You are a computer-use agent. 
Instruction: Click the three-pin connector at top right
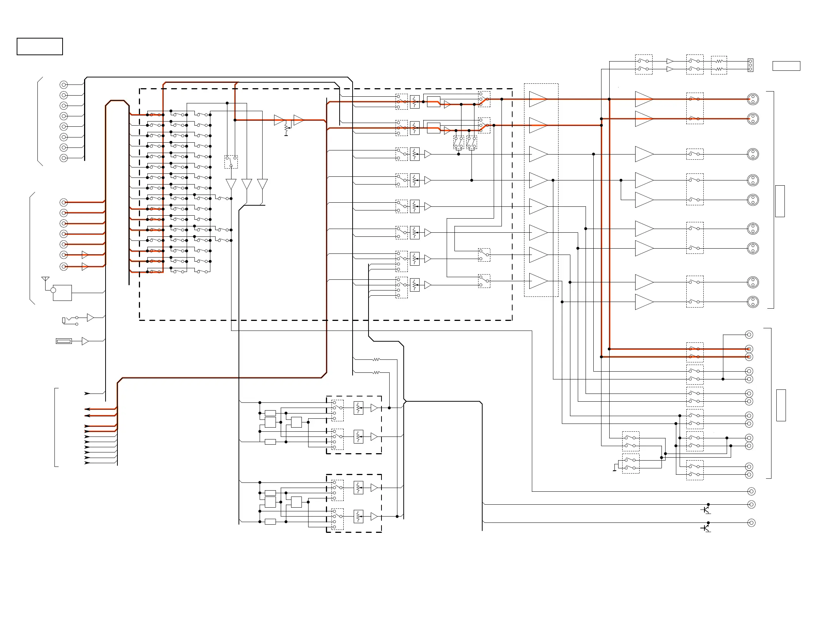point(750,65)
